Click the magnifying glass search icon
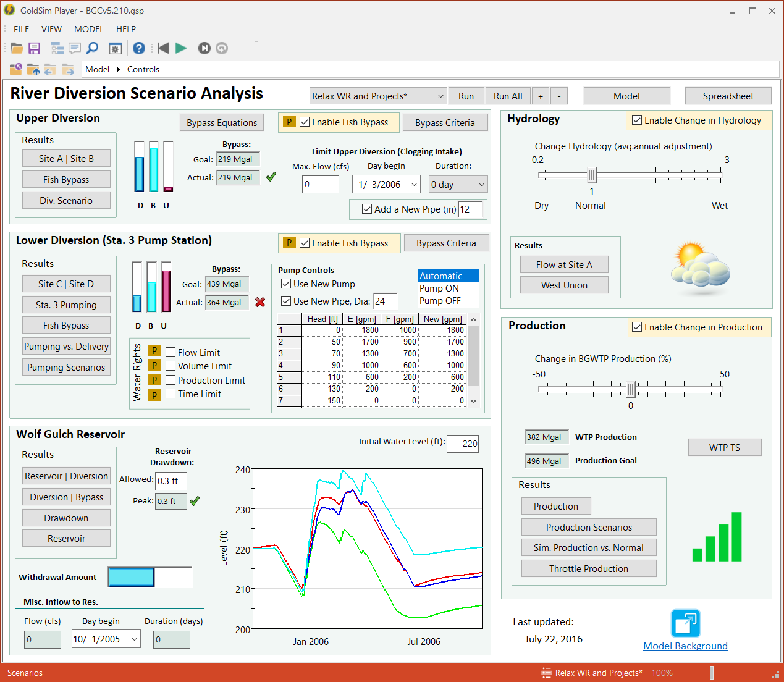 (92, 48)
